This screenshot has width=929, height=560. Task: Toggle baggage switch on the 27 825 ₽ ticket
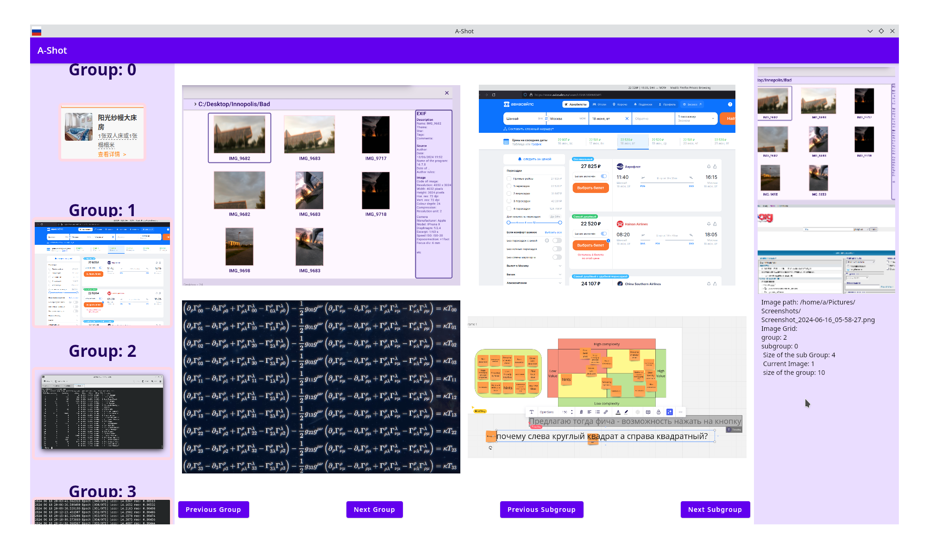(604, 176)
